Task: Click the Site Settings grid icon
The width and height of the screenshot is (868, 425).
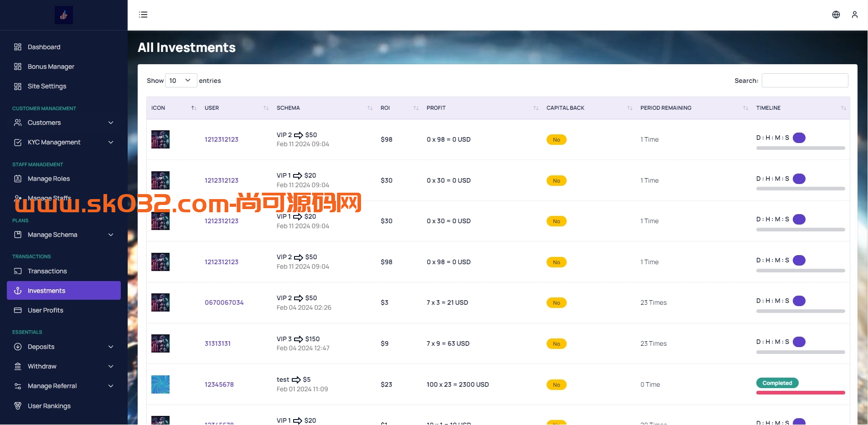Action: [x=18, y=86]
